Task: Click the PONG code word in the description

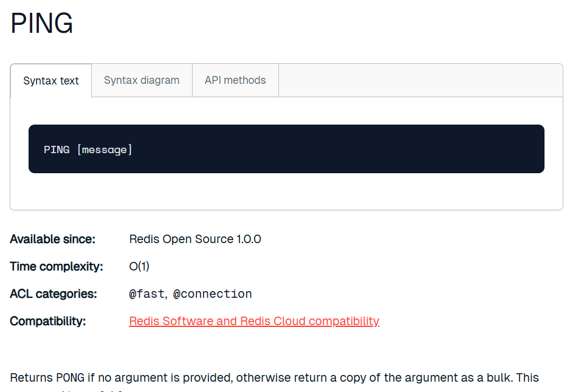Action: pyautogui.click(x=70, y=378)
